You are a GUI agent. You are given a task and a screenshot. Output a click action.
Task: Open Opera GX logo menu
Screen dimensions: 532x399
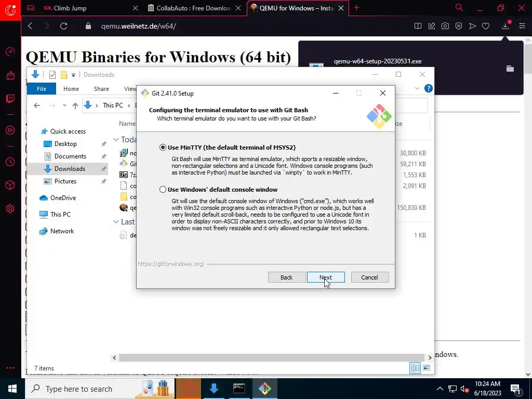(10, 10)
